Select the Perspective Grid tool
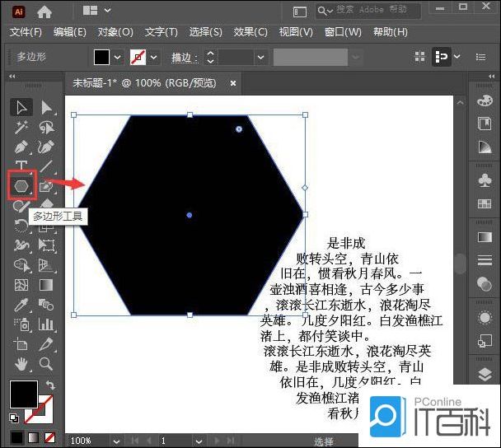The image size is (501, 448). point(47,265)
